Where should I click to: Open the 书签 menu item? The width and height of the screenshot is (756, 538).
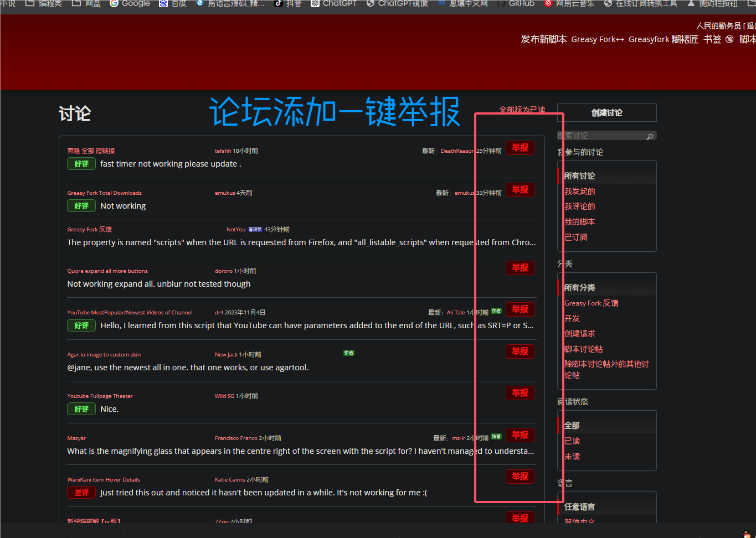click(x=712, y=39)
